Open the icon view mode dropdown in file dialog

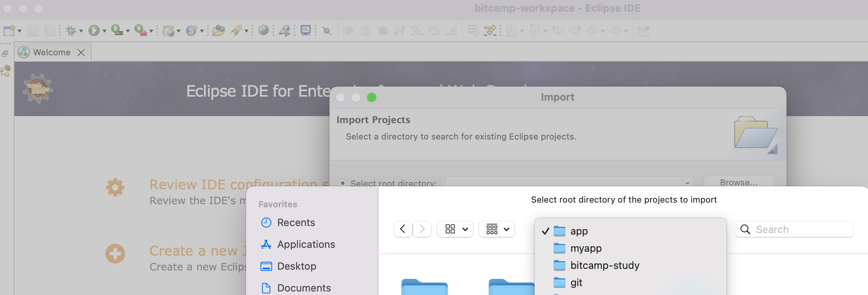point(455,229)
